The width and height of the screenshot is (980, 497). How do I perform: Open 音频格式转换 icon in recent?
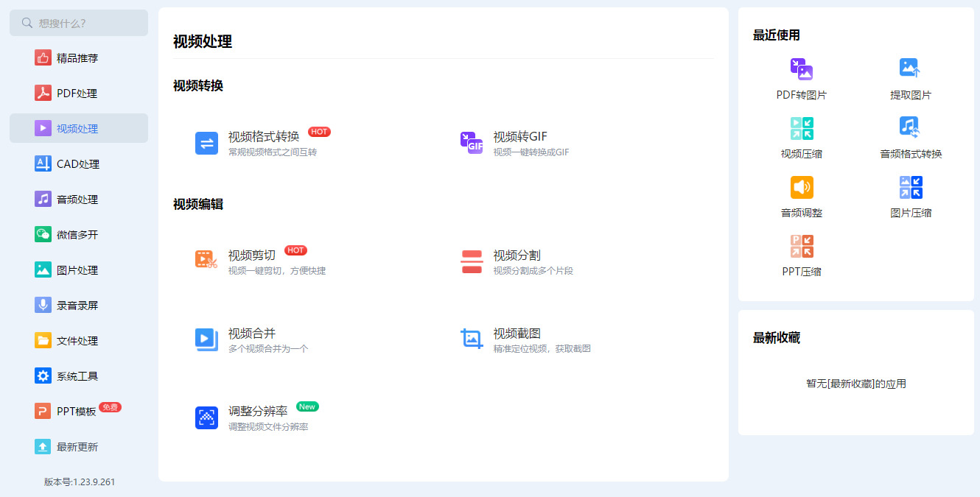(911, 127)
